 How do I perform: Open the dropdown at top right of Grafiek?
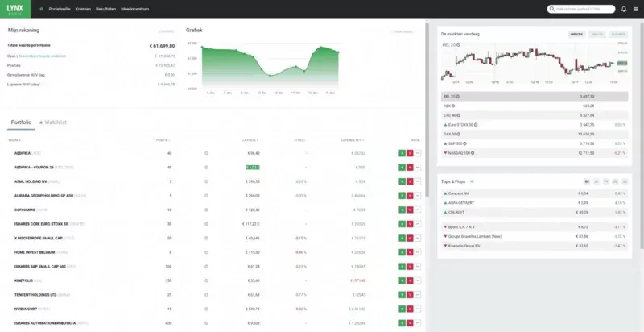pos(403,31)
